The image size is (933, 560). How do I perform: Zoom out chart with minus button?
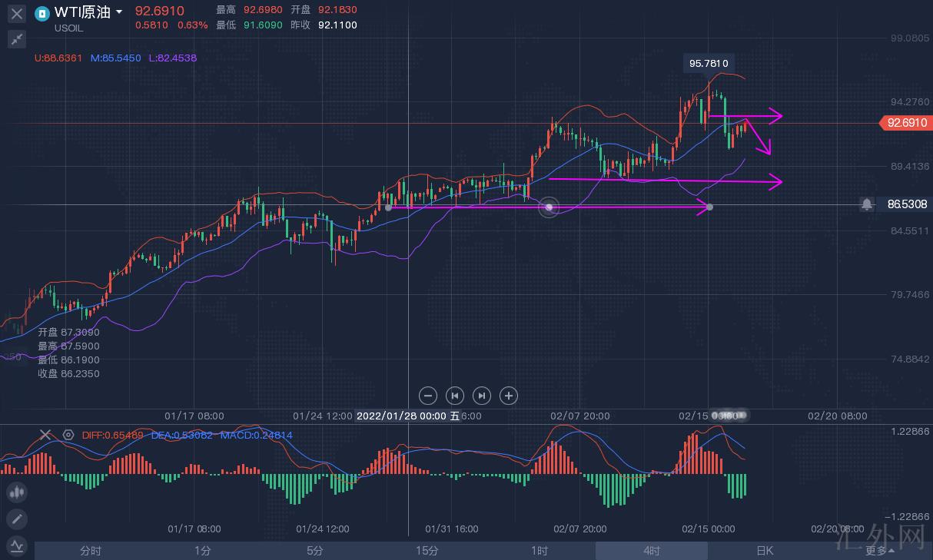click(x=428, y=396)
